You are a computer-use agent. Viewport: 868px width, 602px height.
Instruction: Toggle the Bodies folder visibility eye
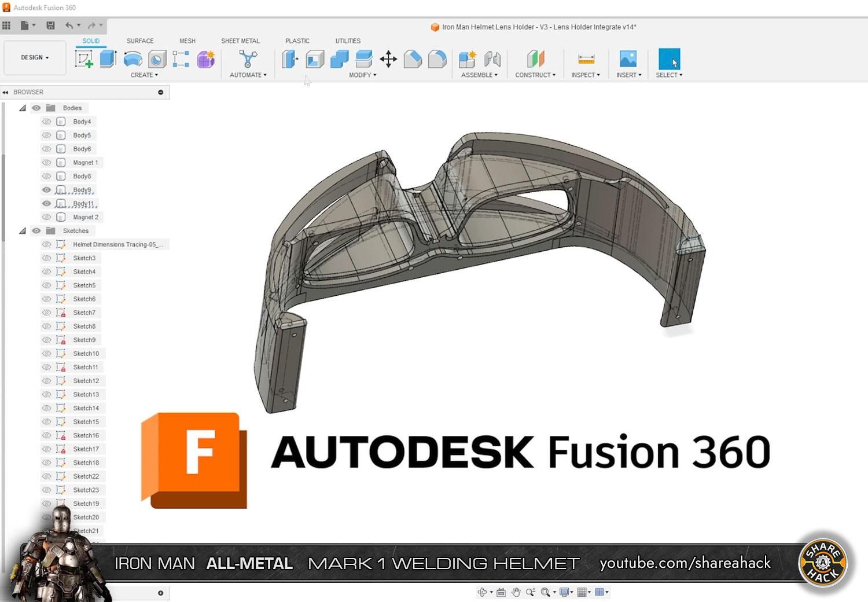(x=36, y=108)
